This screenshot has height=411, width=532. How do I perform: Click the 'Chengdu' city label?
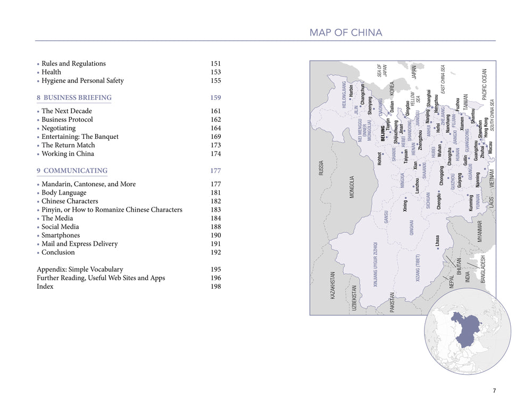(439, 201)
